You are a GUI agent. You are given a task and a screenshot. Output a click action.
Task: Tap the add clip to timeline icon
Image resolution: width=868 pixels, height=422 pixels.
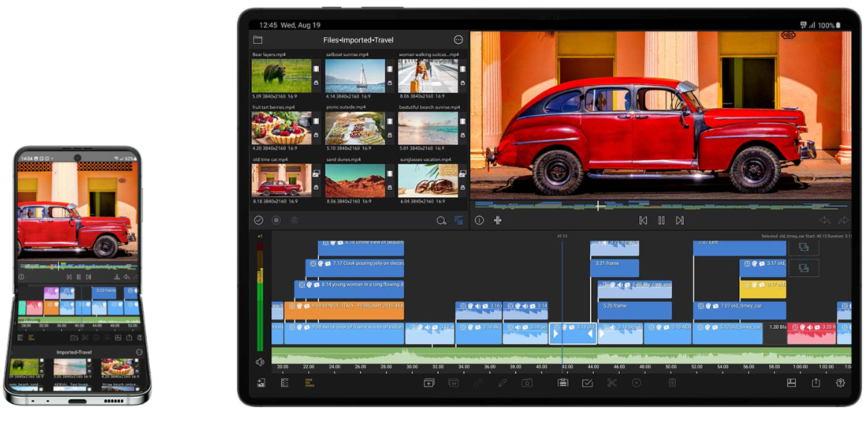429,383
